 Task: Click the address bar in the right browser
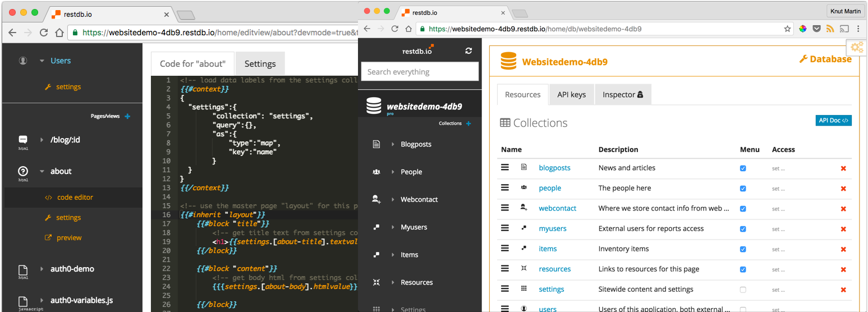point(605,29)
